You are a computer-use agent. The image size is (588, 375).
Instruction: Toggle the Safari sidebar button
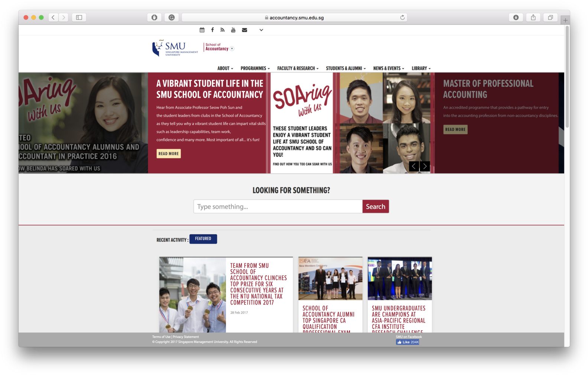click(79, 17)
